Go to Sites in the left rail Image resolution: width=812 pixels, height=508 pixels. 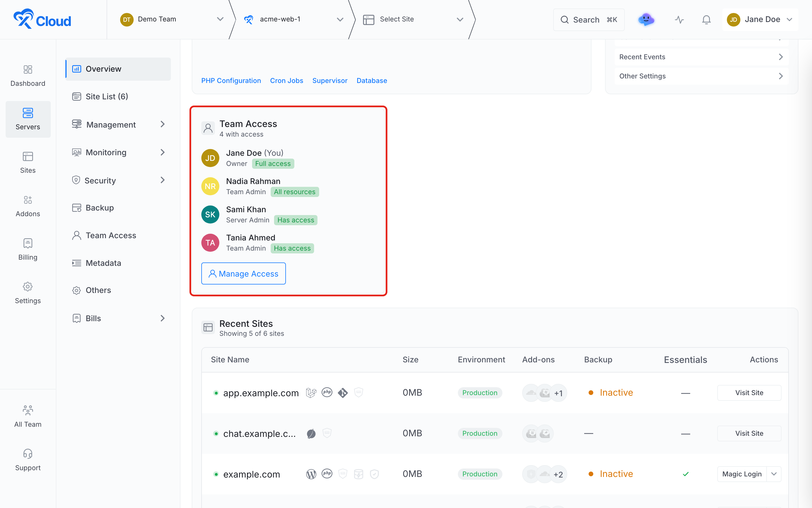tap(28, 163)
